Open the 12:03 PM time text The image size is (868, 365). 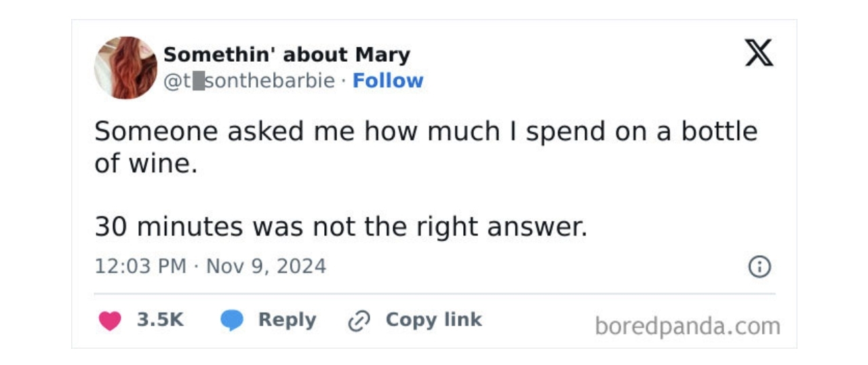pos(140,266)
